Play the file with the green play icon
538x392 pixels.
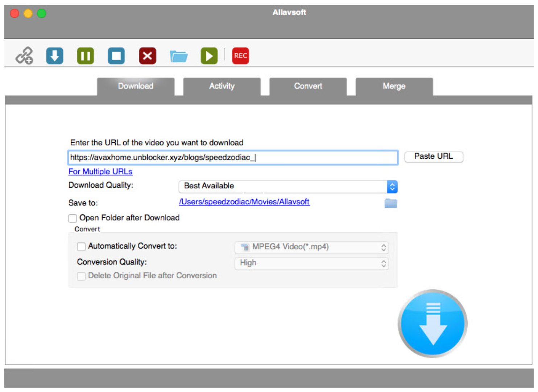pos(209,56)
